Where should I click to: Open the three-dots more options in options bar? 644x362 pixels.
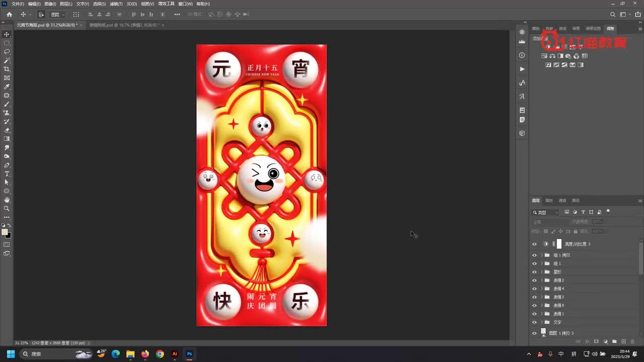tap(177, 15)
